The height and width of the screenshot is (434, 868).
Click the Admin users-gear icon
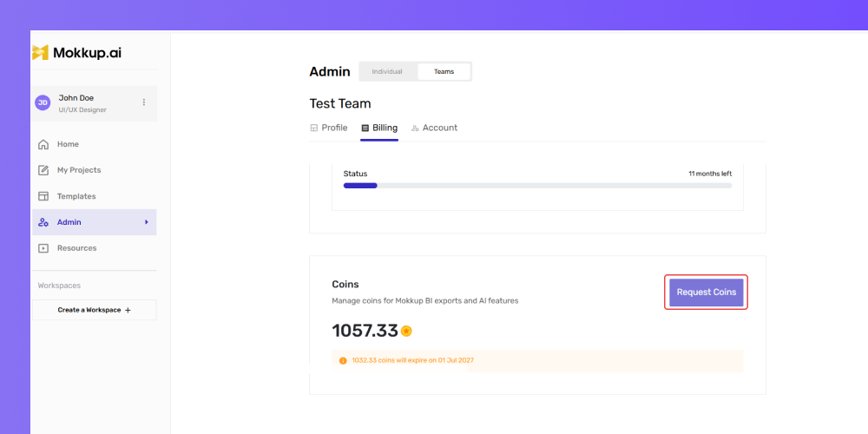tap(43, 222)
